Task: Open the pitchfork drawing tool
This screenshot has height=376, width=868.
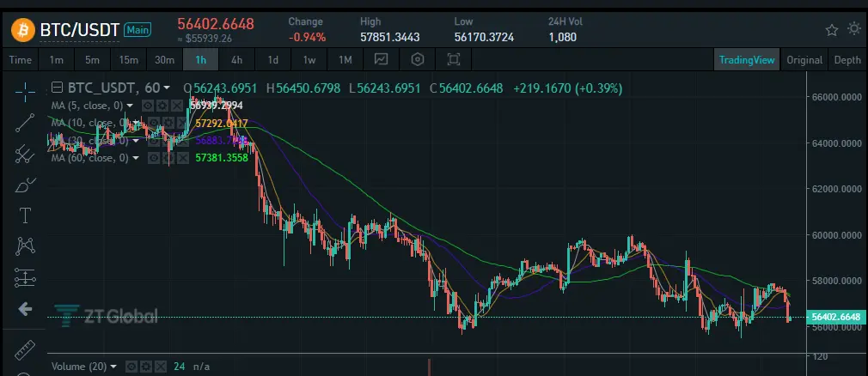Action: pyautogui.click(x=25, y=153)
